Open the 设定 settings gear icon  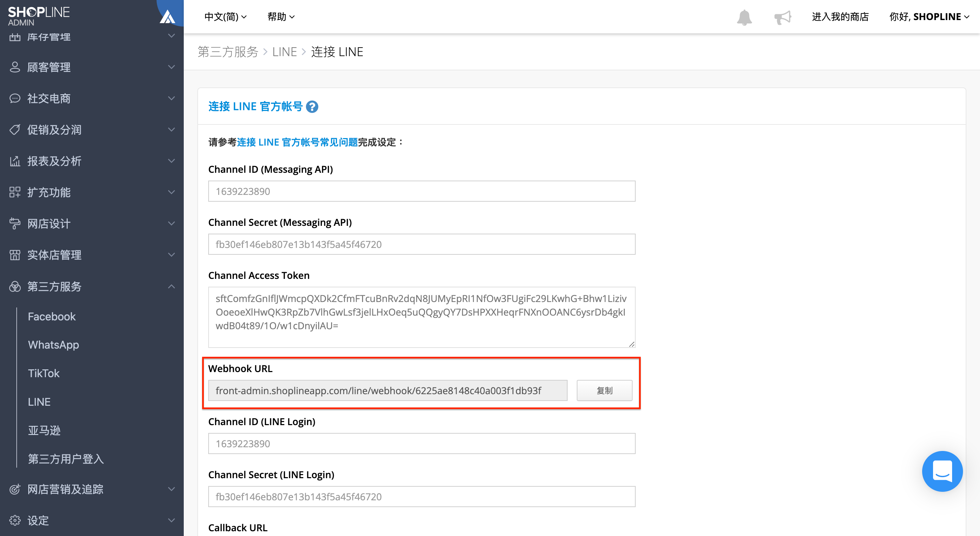[x=15, y=520]
